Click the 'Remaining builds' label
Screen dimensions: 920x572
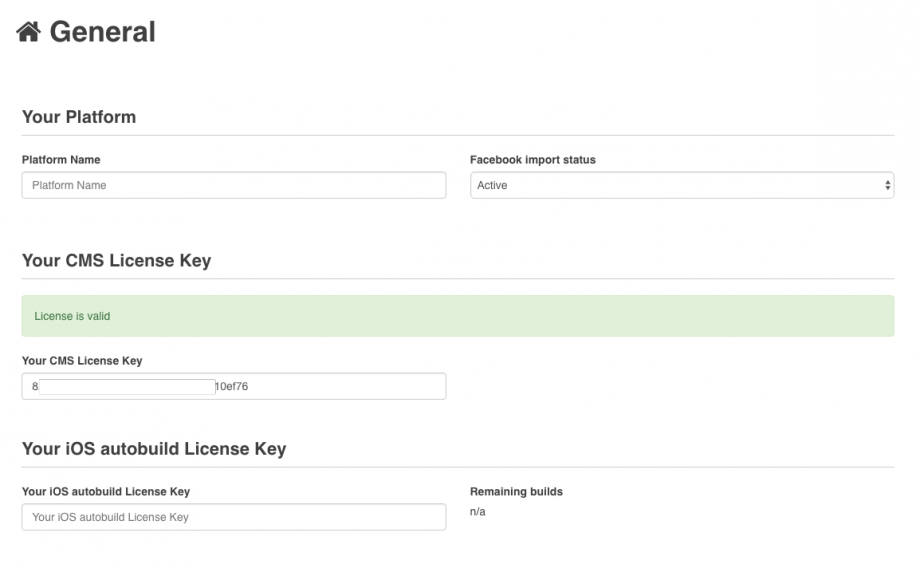tap(516, 491)
